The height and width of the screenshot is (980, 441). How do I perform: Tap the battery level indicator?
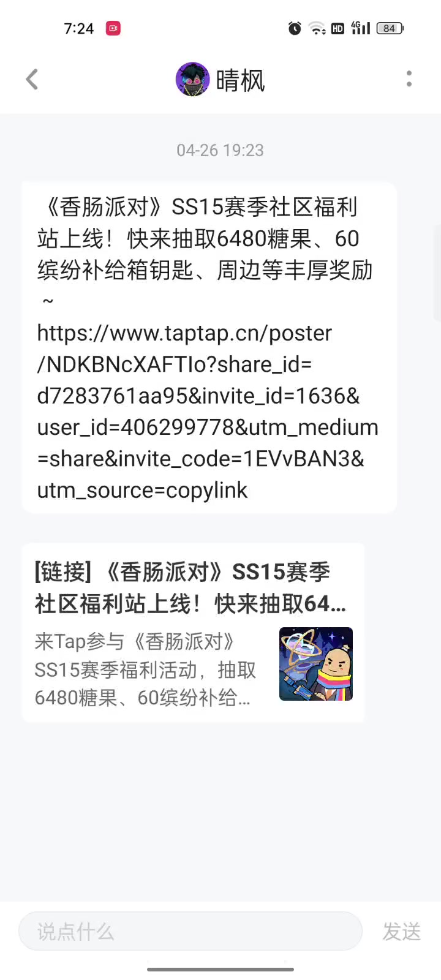coord(390,28)
